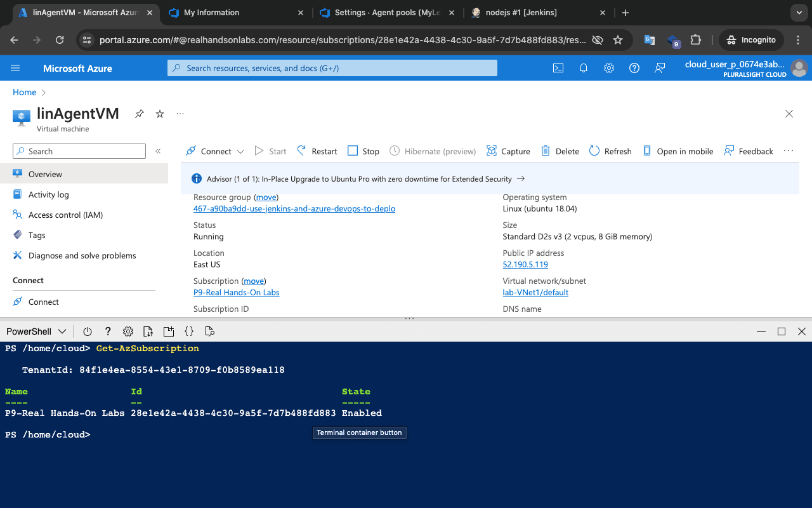Delete the virtual machine
Screen dimensions: 812x508
click(560, 151)
